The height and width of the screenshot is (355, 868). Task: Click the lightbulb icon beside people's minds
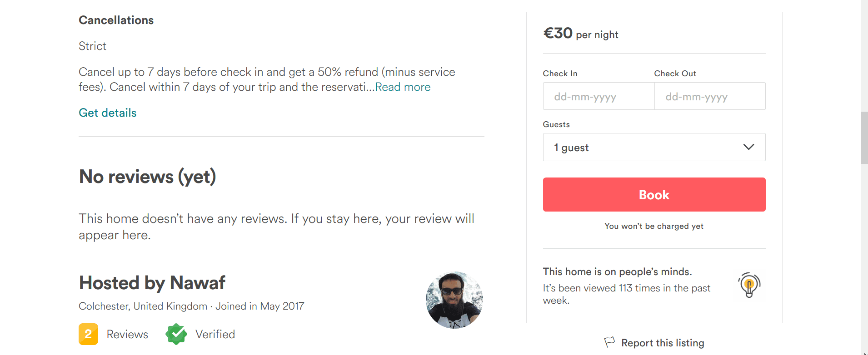(x=749, y=285)
